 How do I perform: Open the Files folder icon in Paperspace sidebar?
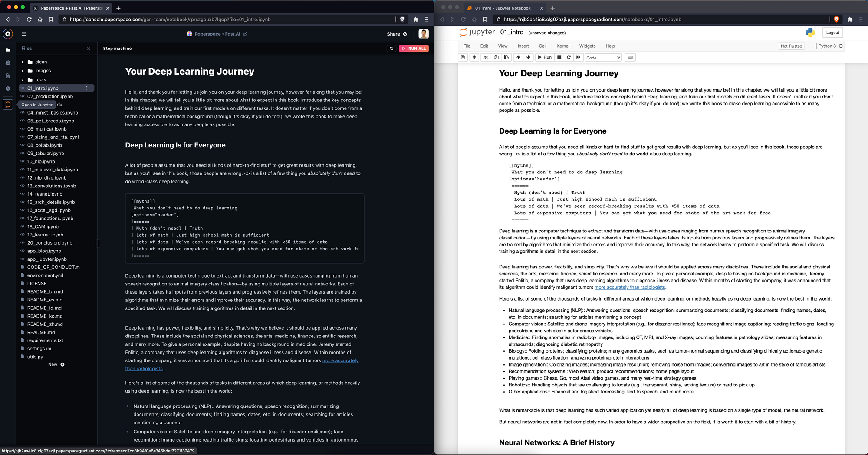click(8, 50)
